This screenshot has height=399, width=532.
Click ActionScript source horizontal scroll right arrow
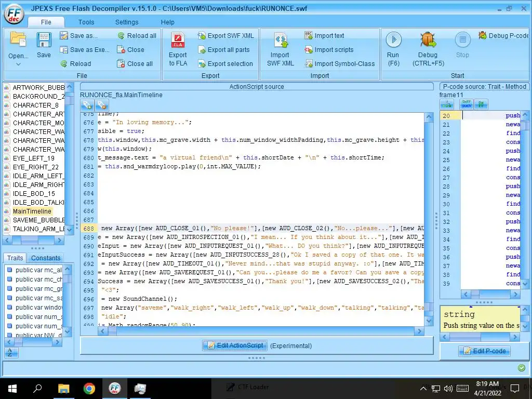[x=419, y=331]
